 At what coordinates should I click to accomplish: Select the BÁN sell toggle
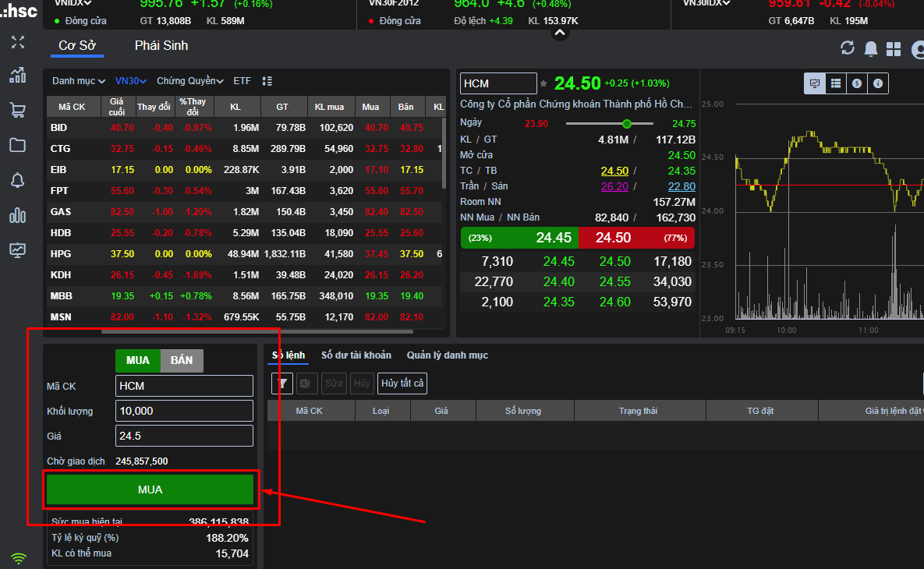[182, 360]
